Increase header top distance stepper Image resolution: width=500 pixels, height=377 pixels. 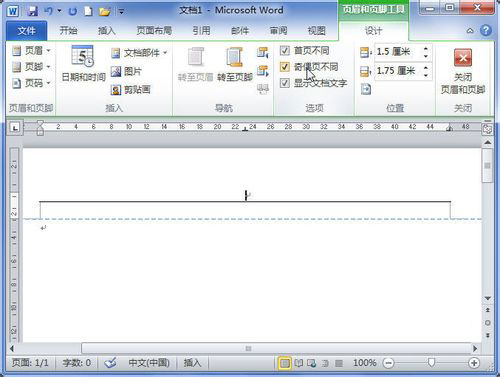pos(426,49)
